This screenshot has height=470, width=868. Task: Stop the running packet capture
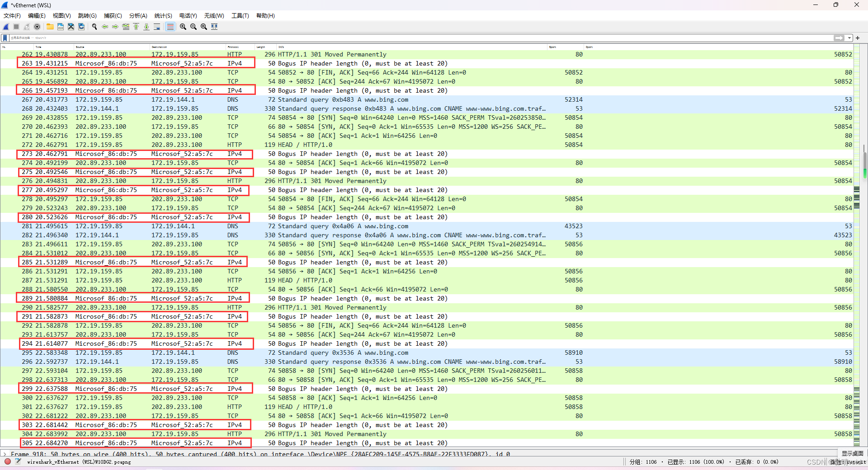(16, 27)
